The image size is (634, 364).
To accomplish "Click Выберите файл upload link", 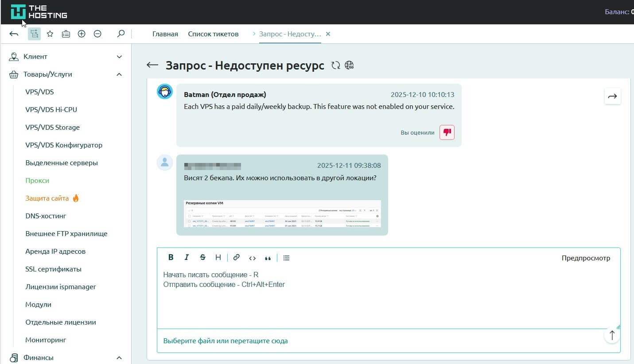I will point(226,341).
